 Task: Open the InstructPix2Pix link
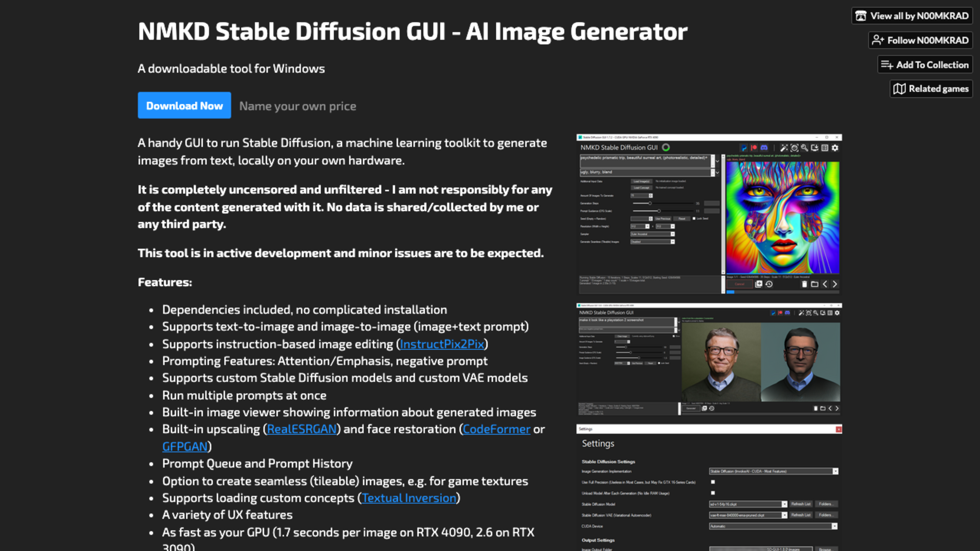click(442, 344)
